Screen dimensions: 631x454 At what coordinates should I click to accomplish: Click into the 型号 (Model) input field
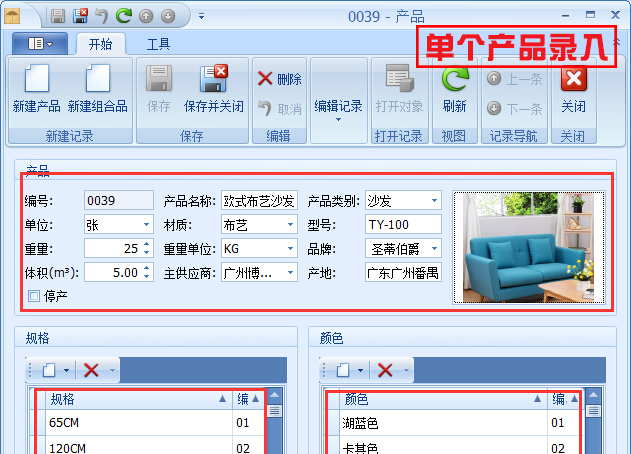(402, 224)
